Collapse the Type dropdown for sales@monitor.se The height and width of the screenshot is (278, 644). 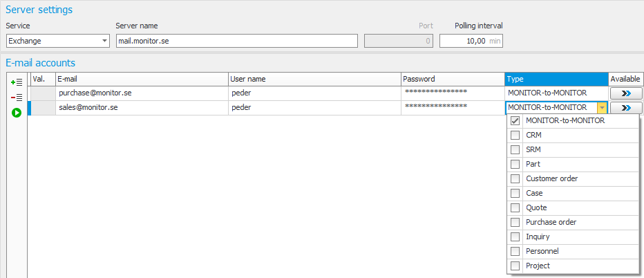(x=602, y=108)
